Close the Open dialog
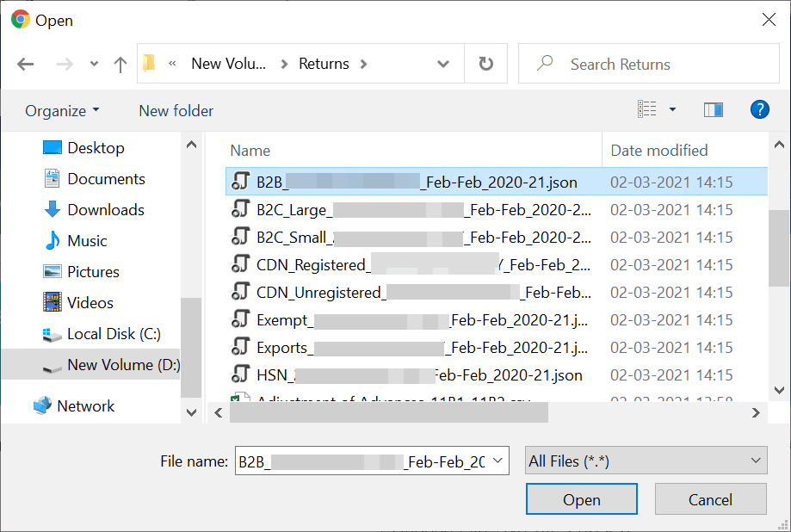The height and width of the screenshot is (532, 791). (x=769, y=20)
